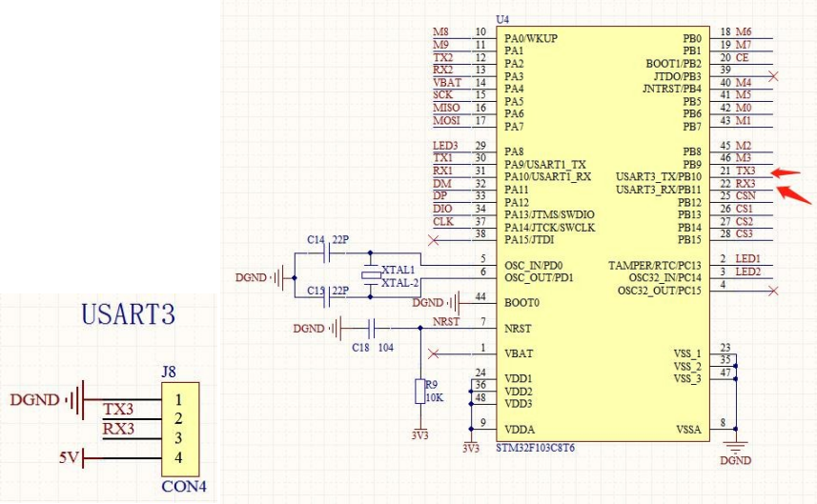Image resolution: width=817 pixels, height=504 pixels.
Task: Click the M6 net label
Action: (x=744, y=32)
